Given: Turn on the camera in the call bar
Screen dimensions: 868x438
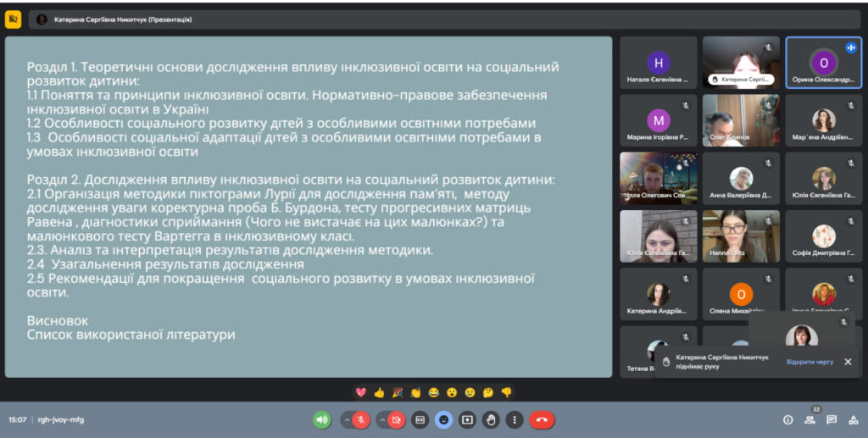Looking at the screenshot, I should [x=396, y=419].
